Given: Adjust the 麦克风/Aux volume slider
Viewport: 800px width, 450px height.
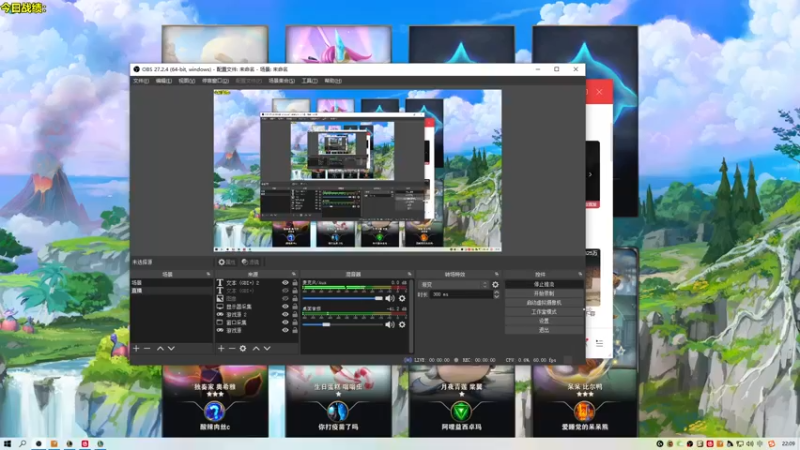Looking at the screenshot, I should coord(342,298).
